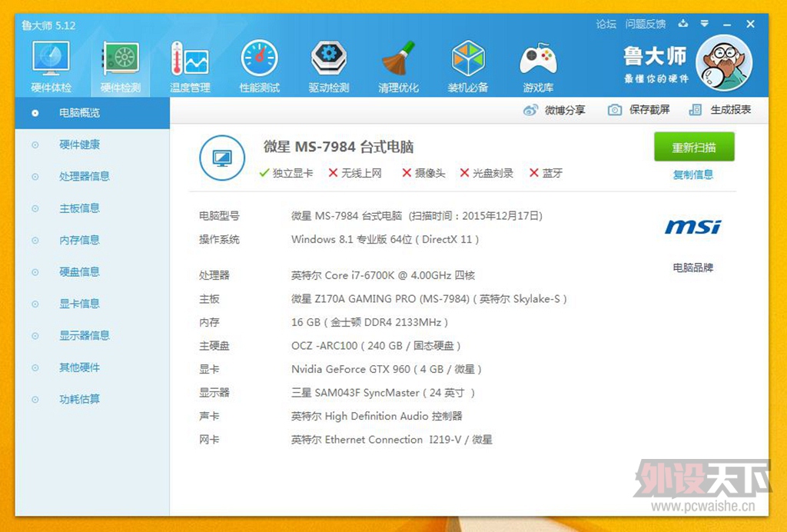Click the green 重新扫描 button
Screen dimensions: 787x532
[x=694, y=147]
